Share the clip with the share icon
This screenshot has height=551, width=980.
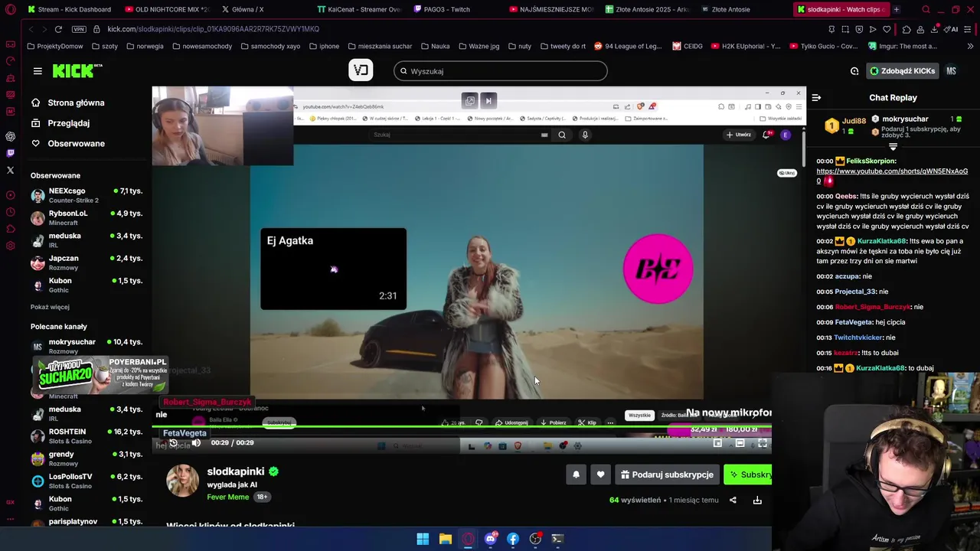(x=733, y=500)
